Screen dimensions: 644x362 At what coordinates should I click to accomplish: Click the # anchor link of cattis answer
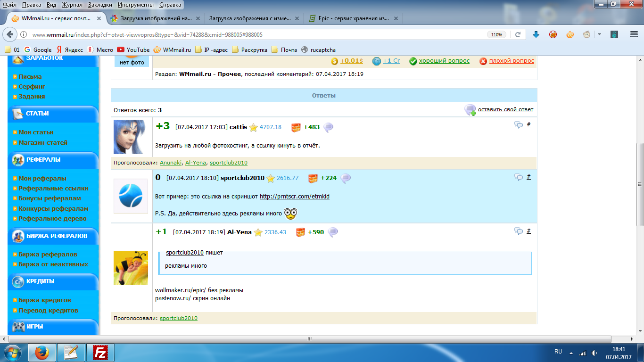click(528, 124)
